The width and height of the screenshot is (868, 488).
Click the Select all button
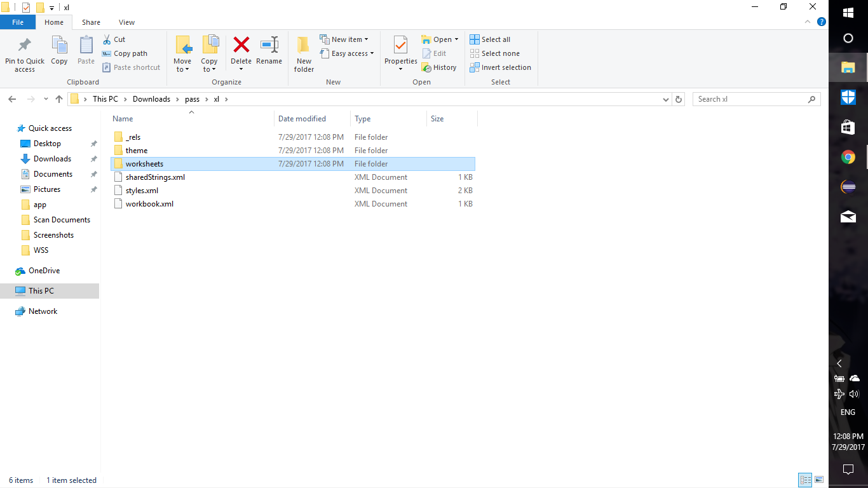490,39
